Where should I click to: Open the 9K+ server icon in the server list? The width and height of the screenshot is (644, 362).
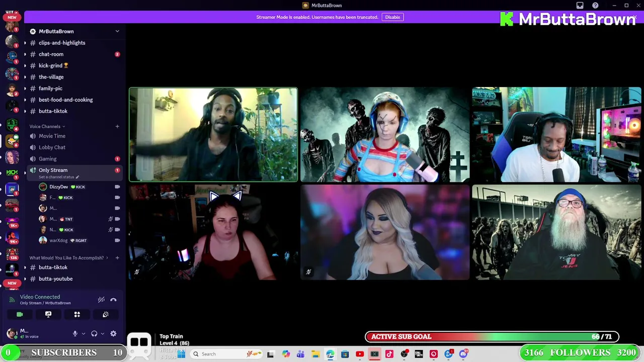[x=12, y=238]
